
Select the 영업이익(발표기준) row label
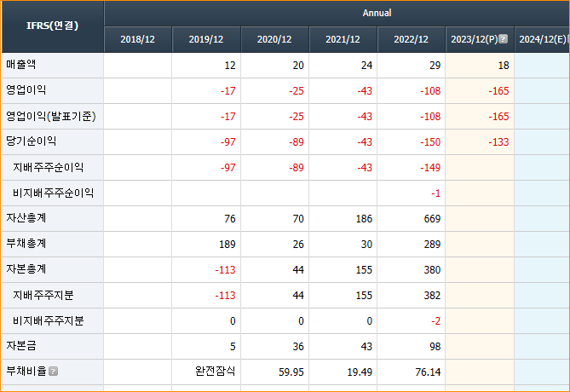[51, 116]
